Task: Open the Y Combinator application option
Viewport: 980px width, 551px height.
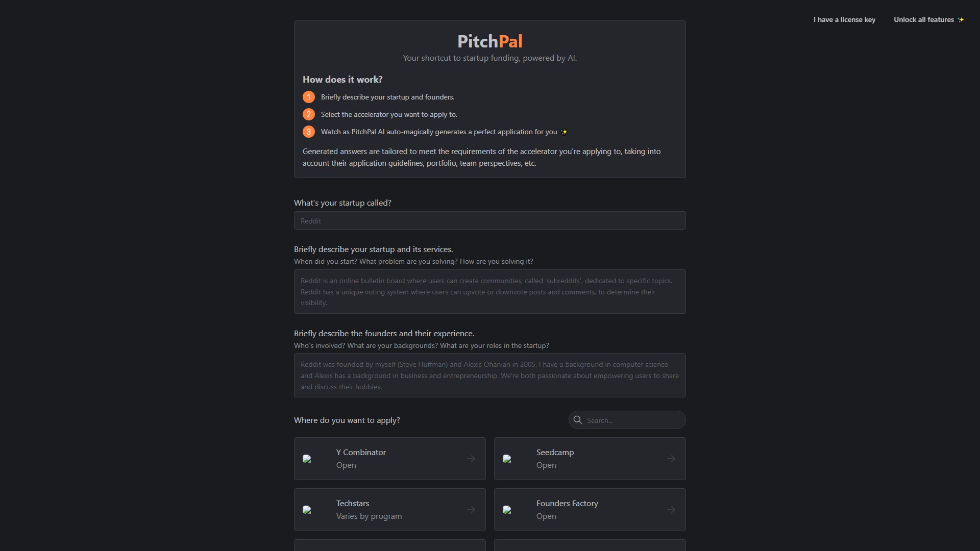Action: (389, 458)
